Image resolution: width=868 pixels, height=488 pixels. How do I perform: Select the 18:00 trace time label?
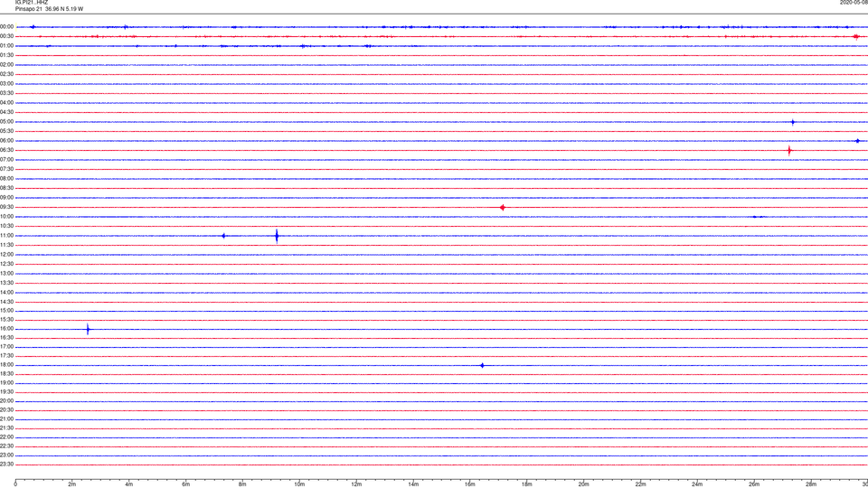pyautogui.click(x=6, y=365)
